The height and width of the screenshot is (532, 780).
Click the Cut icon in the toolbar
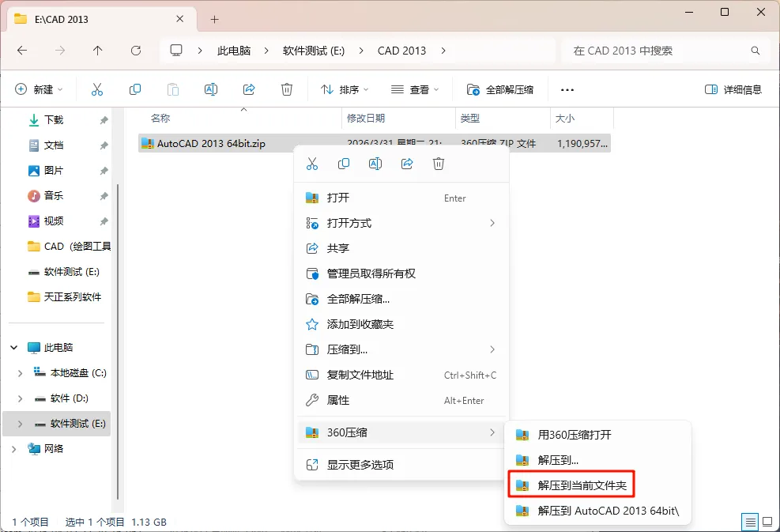point(97,89)
